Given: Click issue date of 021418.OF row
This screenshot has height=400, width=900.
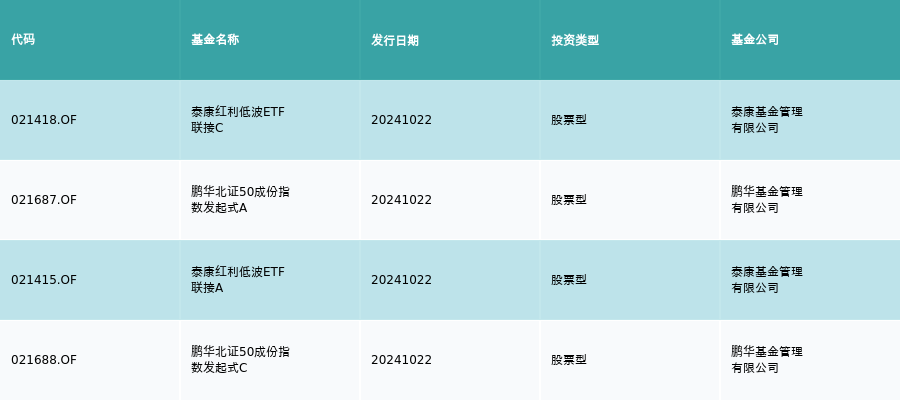Looking at the screenshot, I should pyautogui.click(x=401, y=120).
